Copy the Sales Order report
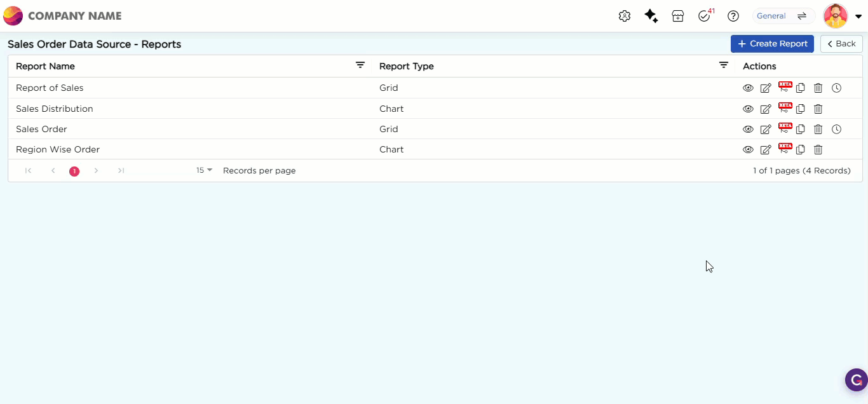 point(801,129)
